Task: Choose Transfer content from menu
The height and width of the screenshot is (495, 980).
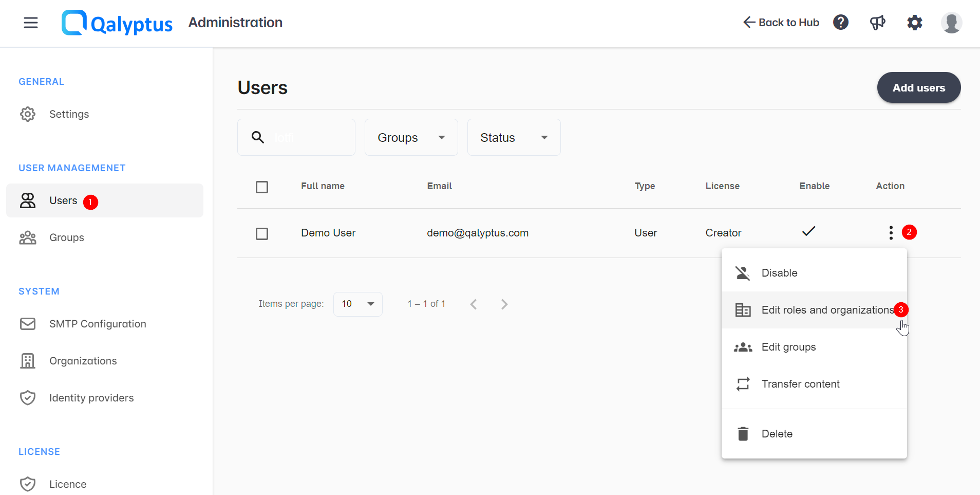Action: click(800, 384)
